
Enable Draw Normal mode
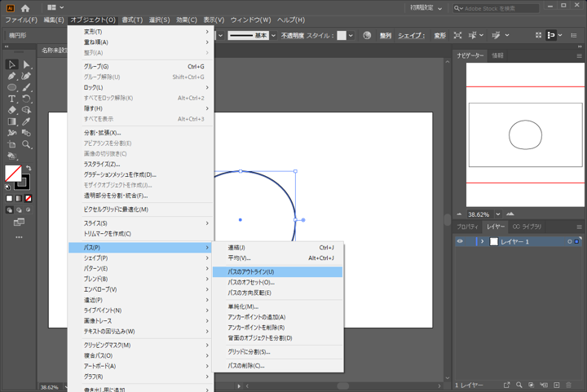pyautogui.click(x=9, y=210)
